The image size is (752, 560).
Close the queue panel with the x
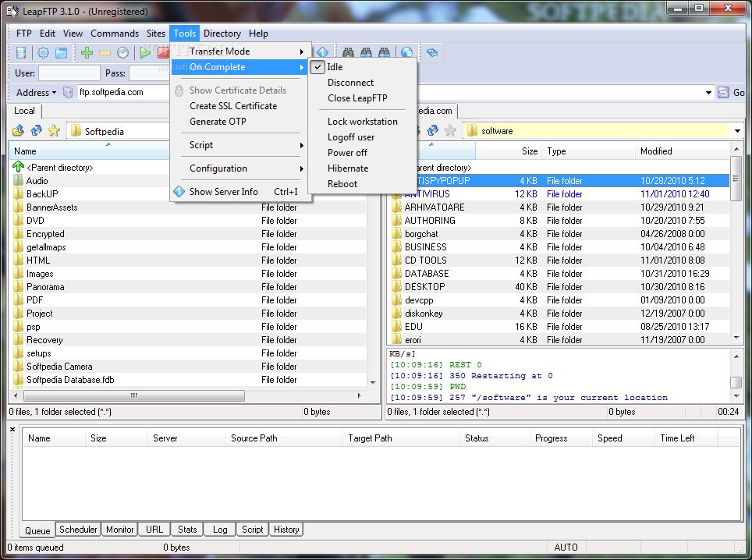12,429
